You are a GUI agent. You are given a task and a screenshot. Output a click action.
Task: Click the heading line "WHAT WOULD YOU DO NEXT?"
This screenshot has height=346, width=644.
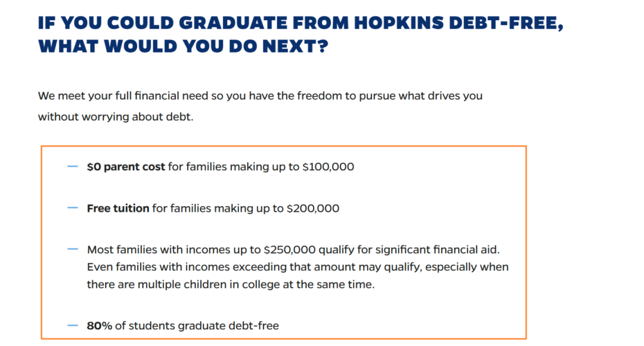pos(183,47)
